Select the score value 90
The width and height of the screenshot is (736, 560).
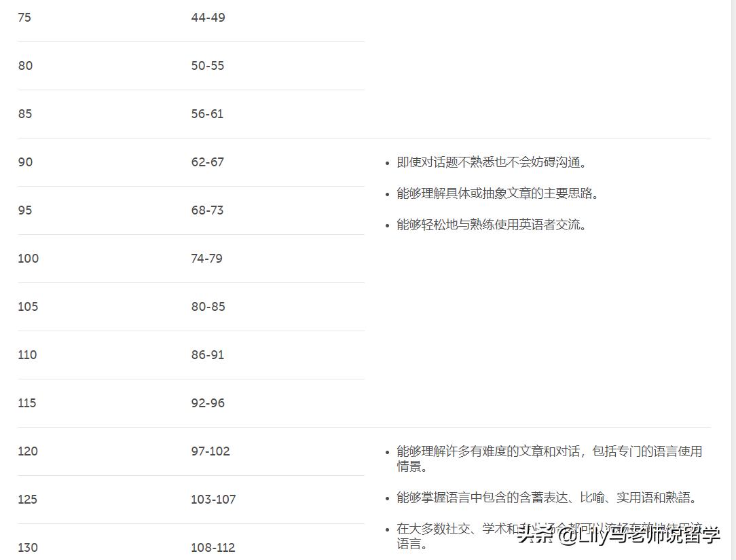[x=25, y=162]
